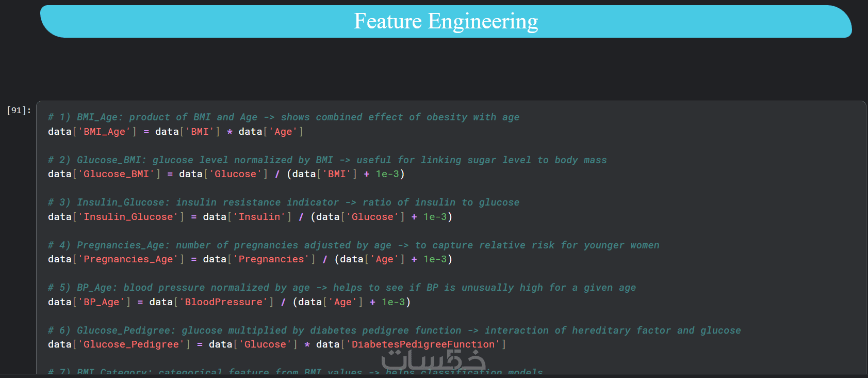Place cursor on data['Insulin_Glucose'] assignment key
Viewport: 868px width, 378px height.
click(128, 217)
